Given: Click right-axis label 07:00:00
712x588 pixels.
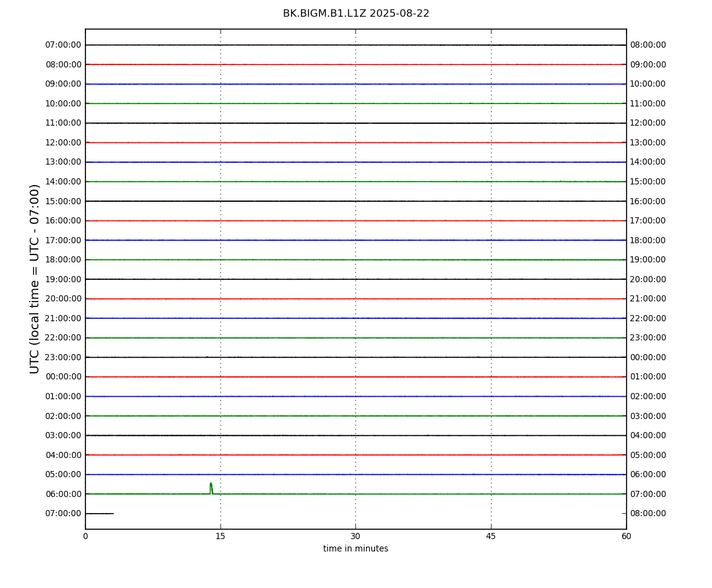Looking at the screenshot, I should (x=648, y=494).
